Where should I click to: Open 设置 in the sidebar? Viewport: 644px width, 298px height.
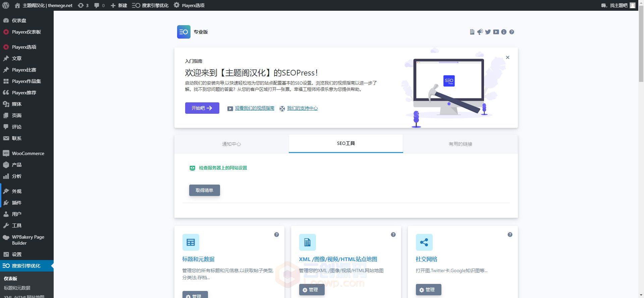pos(27,254)
